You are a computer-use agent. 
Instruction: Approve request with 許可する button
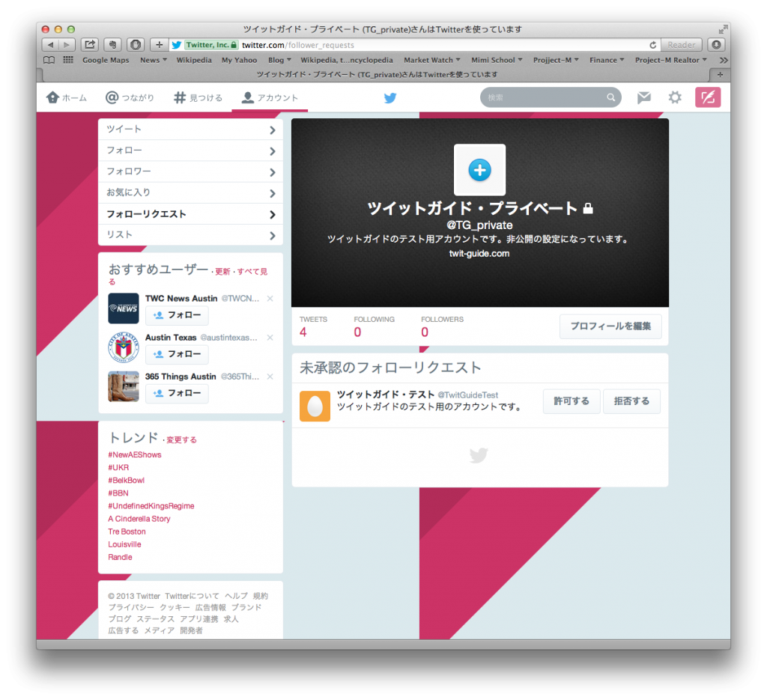click(572, 401)
